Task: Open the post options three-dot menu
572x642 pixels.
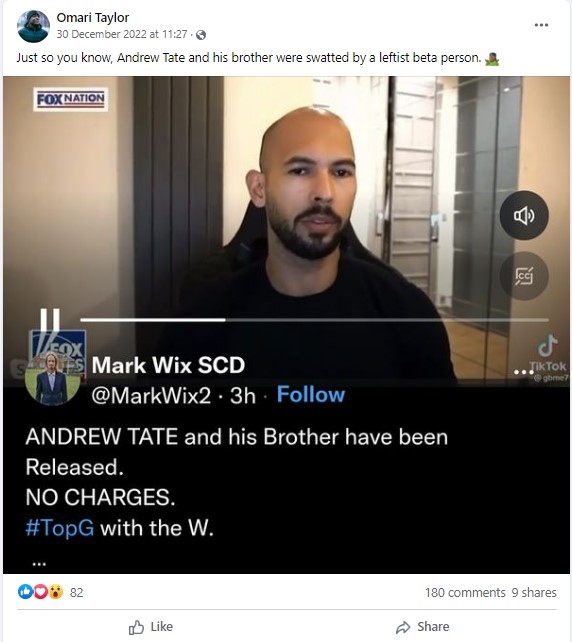Action: click(x=541, y=25)
